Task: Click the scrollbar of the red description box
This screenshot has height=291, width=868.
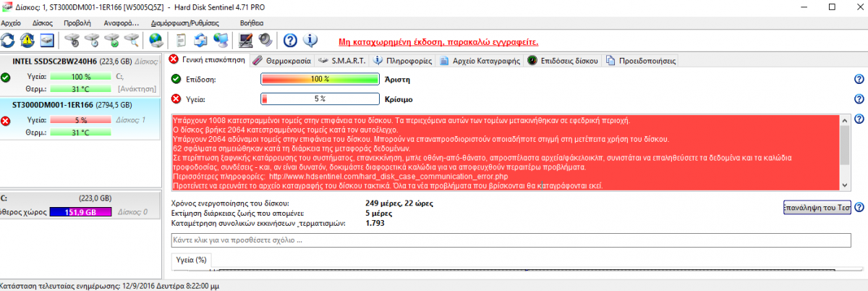Action: 845,152
